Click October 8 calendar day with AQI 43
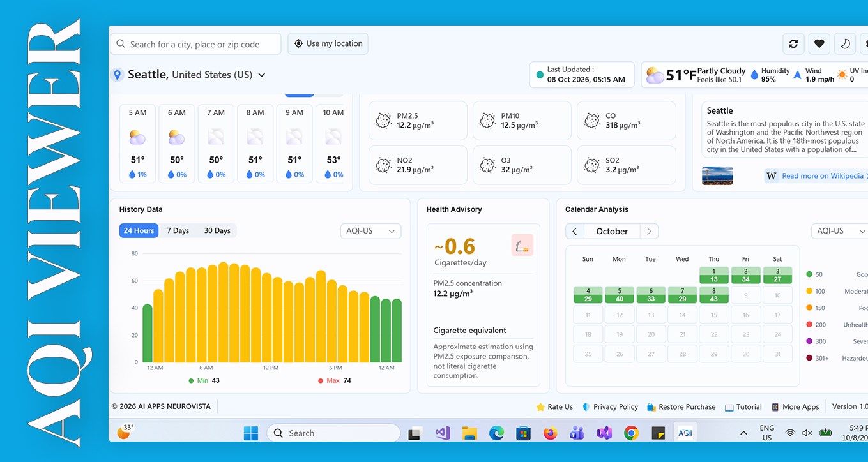868x462 pixels. (x=713, y=295)
